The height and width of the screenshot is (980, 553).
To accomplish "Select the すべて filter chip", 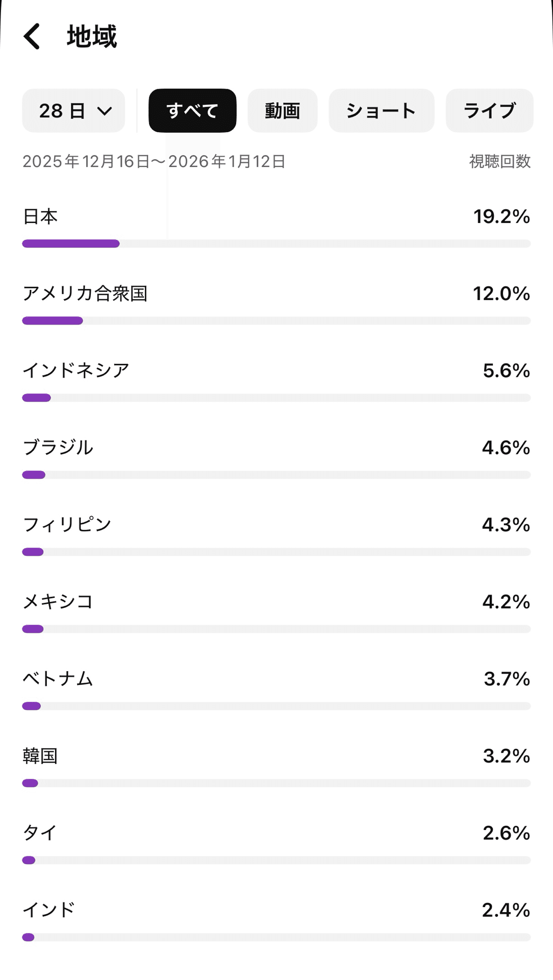I will (192, 111).
